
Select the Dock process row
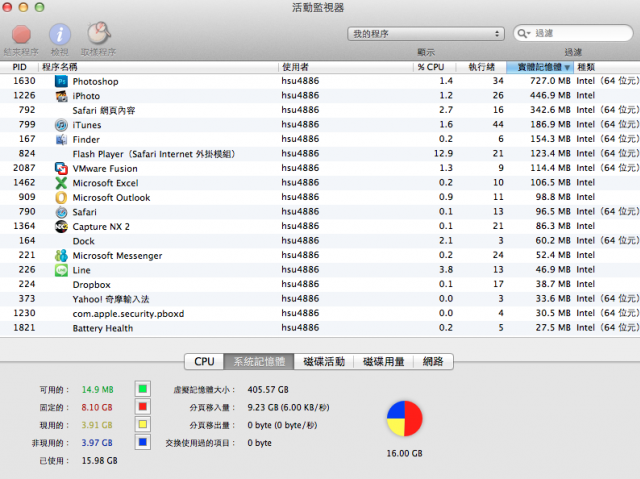[320, 241]
